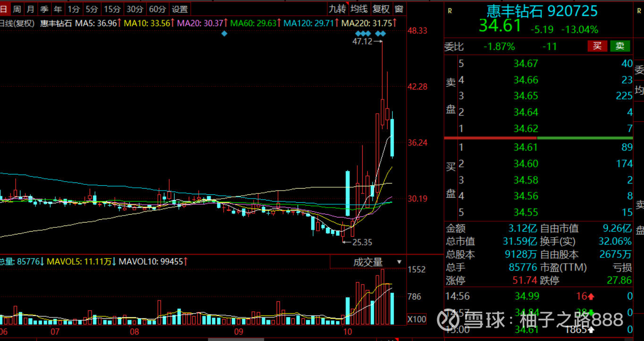Select sell level 3 price 34.65
This screenshot has height=341, width=644.
[x=525, y=96]
